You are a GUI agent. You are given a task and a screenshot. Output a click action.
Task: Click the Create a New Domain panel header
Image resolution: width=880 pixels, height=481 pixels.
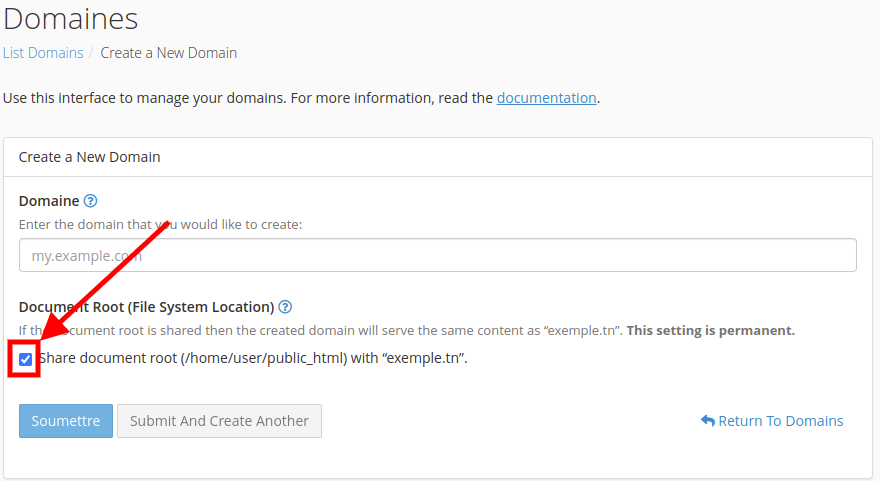point(90,157)
